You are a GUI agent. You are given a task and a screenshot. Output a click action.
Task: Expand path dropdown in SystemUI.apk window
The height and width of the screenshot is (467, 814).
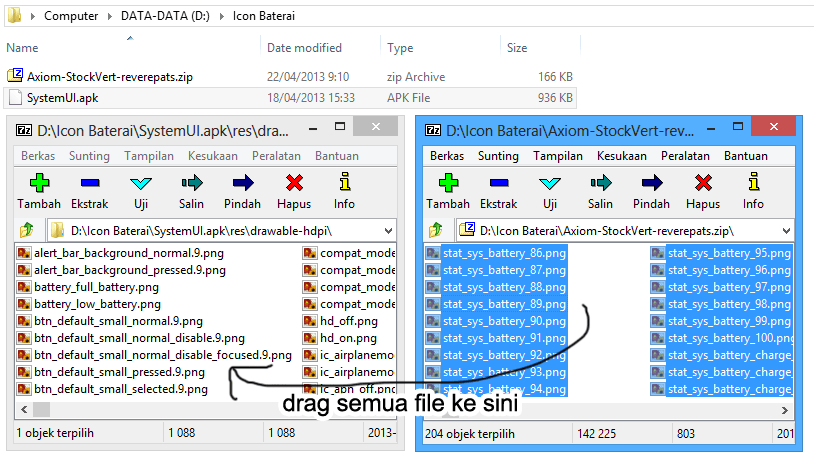coord(388,231)
